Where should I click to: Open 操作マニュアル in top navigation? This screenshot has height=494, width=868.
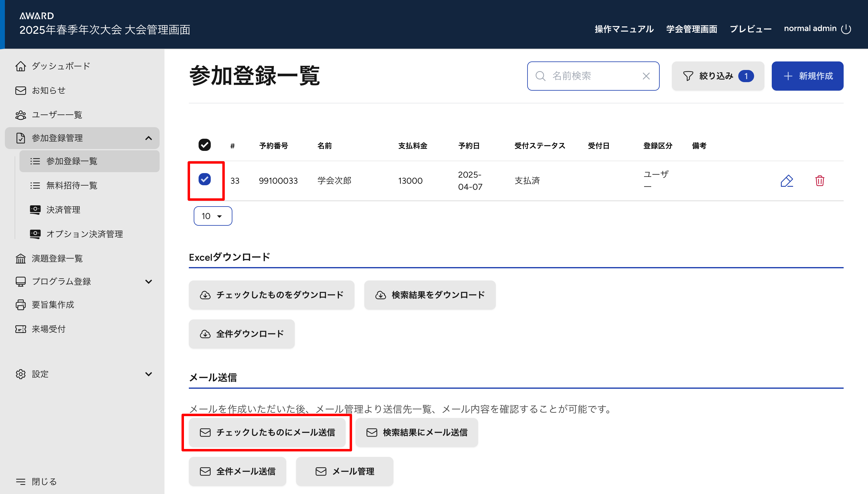[x=624, y=29]
